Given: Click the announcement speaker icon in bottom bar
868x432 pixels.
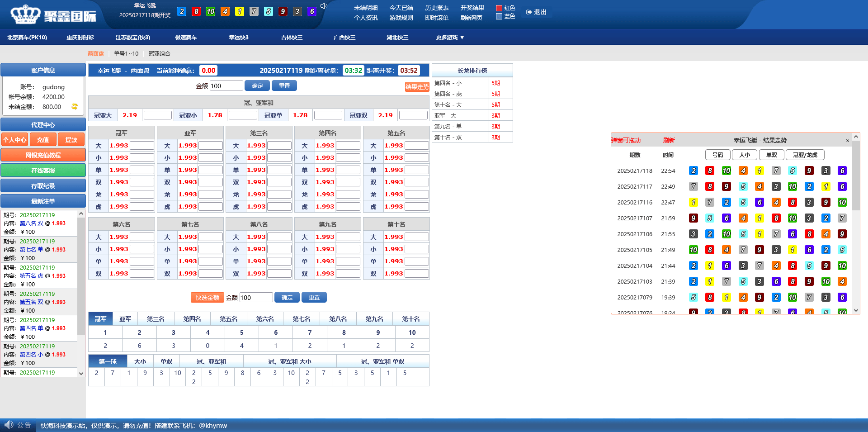Looking at the screenshot, I should coord(9,425).
